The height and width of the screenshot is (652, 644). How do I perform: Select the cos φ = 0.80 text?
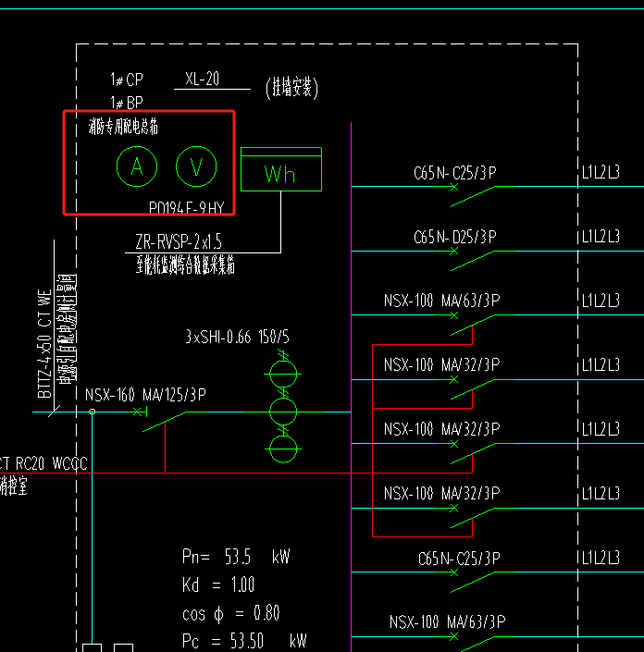pos(231,613)
